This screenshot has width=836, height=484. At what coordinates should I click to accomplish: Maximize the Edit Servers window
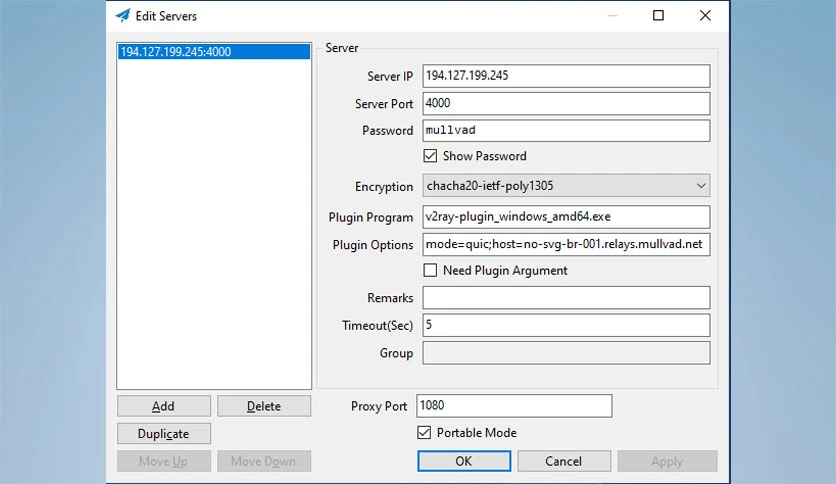coord(658,15)
